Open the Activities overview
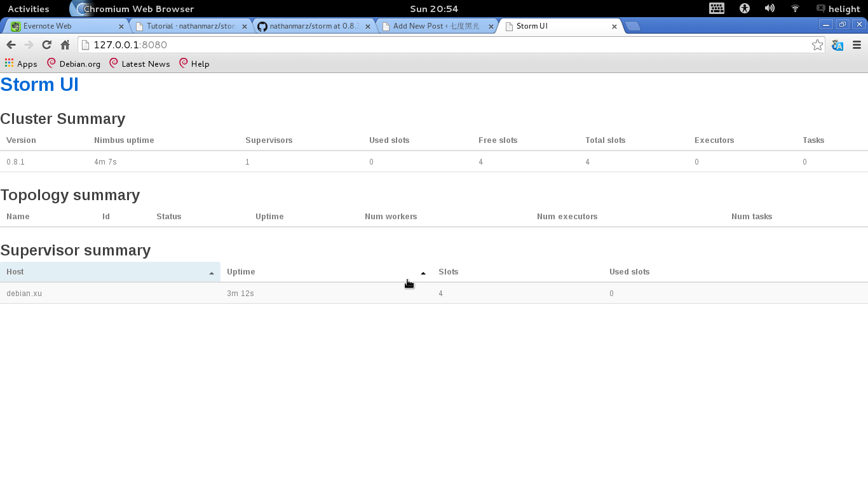Viewport: 868px width, 488px height. pos(29,9)
